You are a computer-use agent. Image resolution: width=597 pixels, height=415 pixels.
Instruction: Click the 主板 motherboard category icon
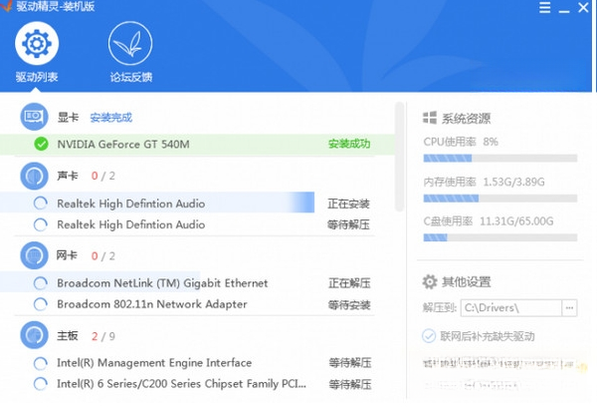pos(34,335)
